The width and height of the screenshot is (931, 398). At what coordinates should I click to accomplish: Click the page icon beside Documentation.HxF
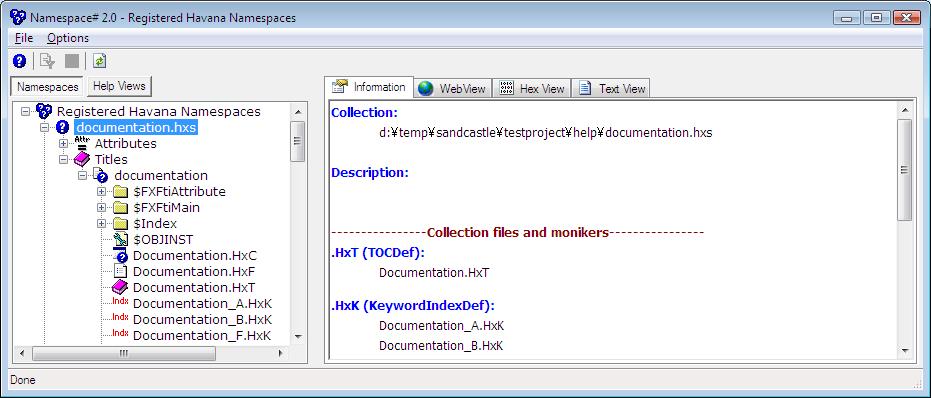(x=121, y=271)
